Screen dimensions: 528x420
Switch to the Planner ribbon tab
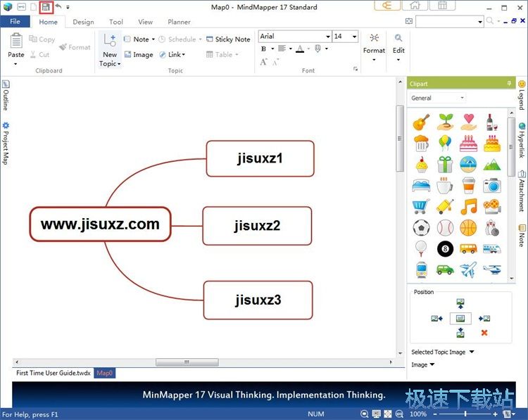click(179, 23)
